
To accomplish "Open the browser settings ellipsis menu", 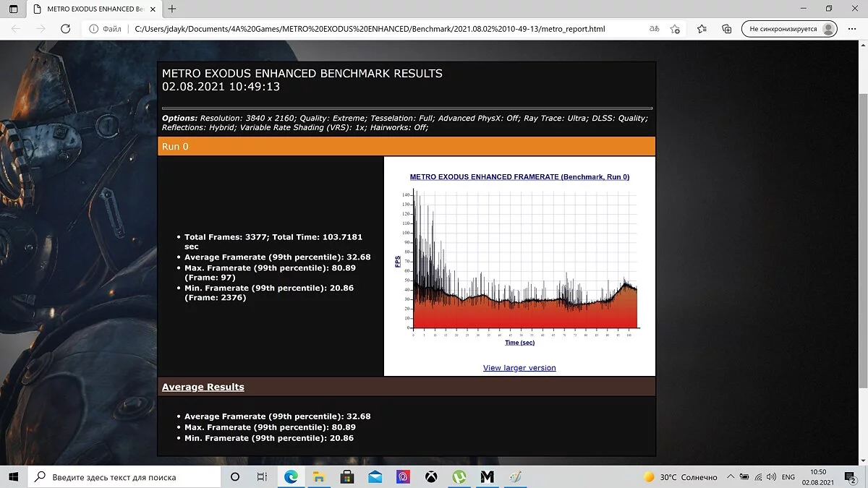I will pos(852,29).
